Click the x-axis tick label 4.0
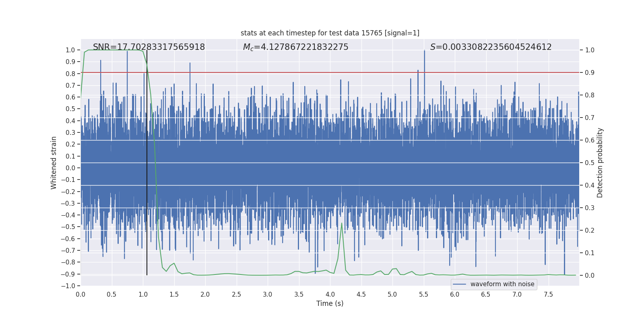The width and height of the screenshot is (644, 322). coord(330,295)
